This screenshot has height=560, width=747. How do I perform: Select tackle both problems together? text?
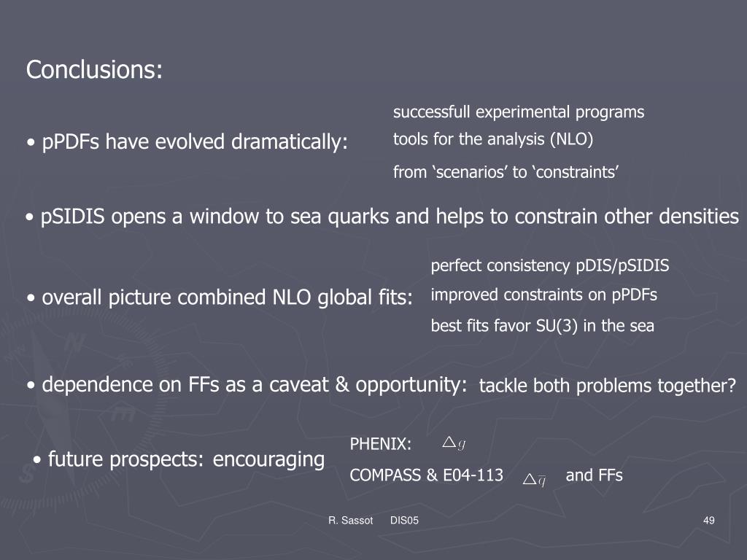(608, 386)
